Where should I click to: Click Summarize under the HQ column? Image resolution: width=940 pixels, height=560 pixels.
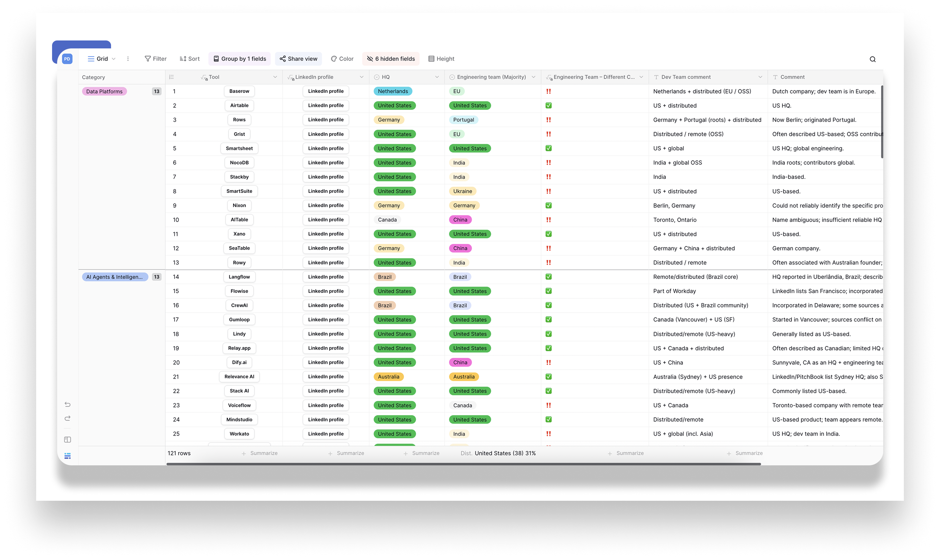(422, 453)
